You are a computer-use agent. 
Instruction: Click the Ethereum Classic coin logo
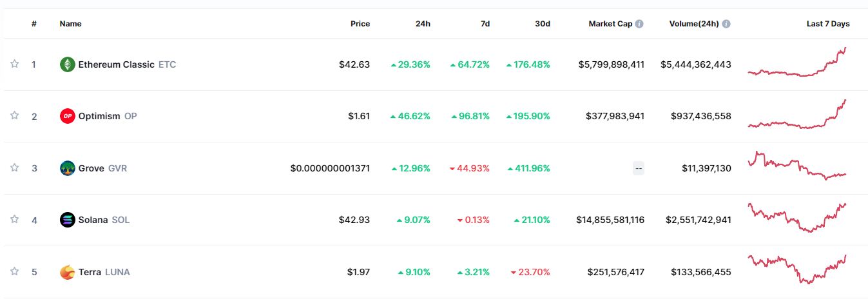68,64
